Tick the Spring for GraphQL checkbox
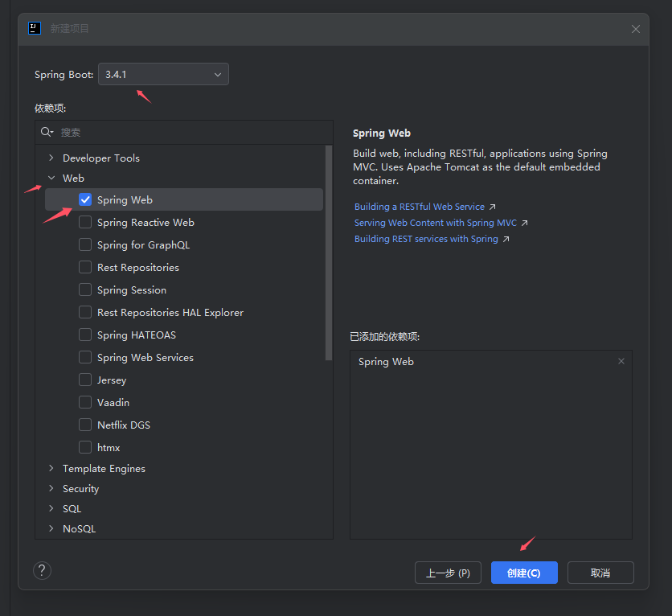The height and width of the screenshot is (616, 672). pos(85,244)
